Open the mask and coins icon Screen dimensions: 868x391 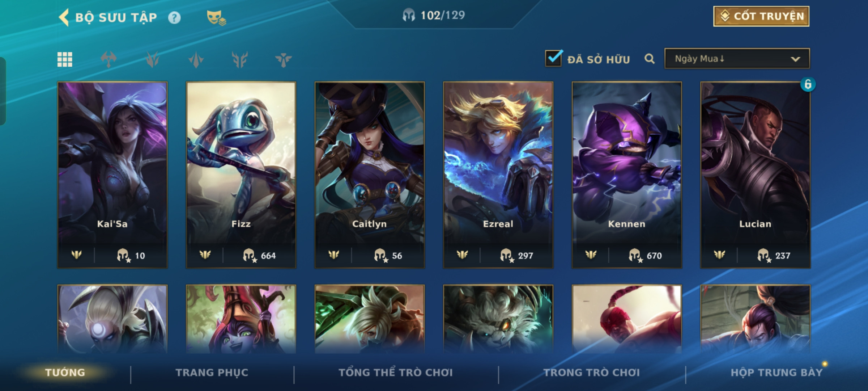(216, 17)
